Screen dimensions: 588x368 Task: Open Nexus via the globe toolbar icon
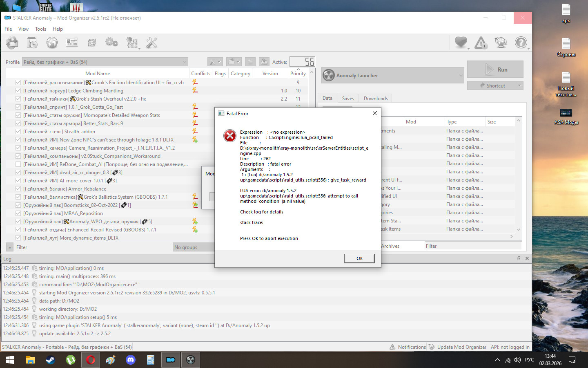(x=52, y=43)
